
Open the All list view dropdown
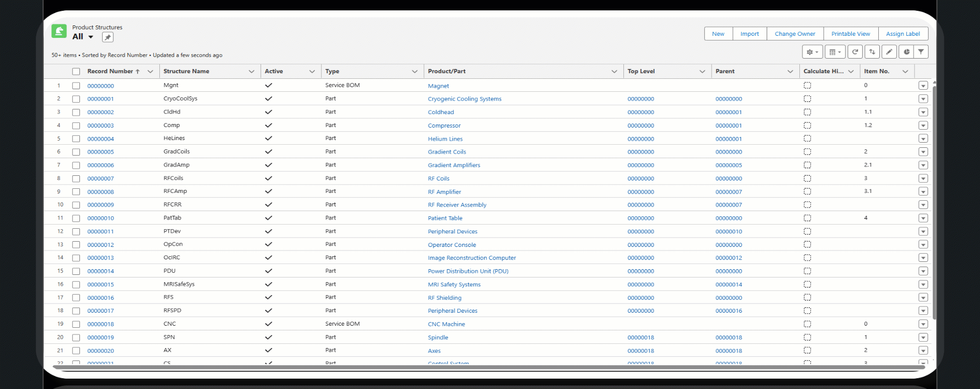(91, 37)
